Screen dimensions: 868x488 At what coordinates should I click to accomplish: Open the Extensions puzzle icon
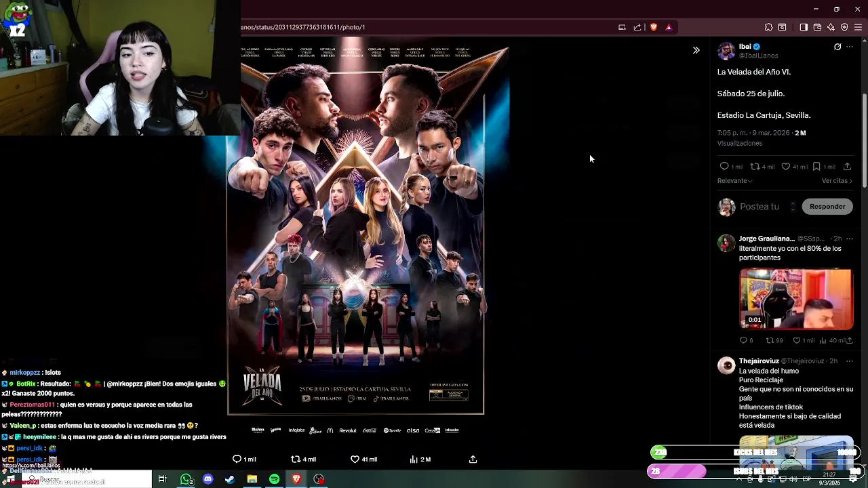tap(768, 27)
